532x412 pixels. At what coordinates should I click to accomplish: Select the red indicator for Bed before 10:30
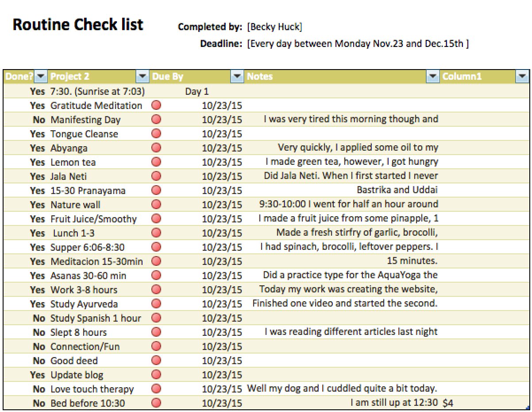(x=155, y=403)
